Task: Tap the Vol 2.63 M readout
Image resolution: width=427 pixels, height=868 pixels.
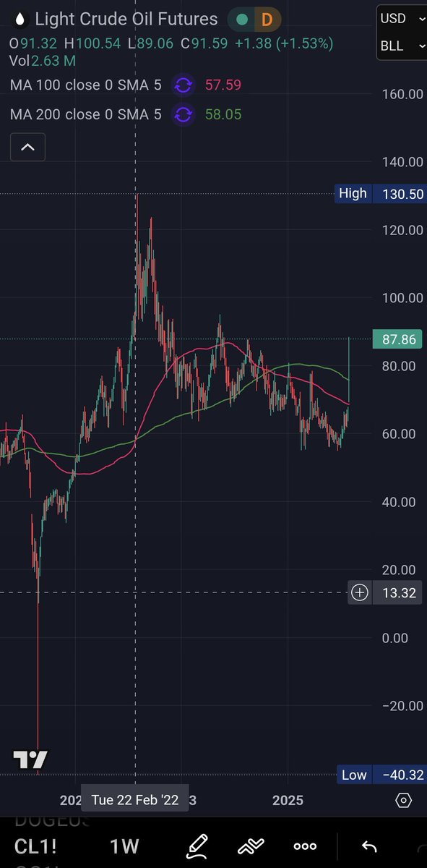Action: 43,60
